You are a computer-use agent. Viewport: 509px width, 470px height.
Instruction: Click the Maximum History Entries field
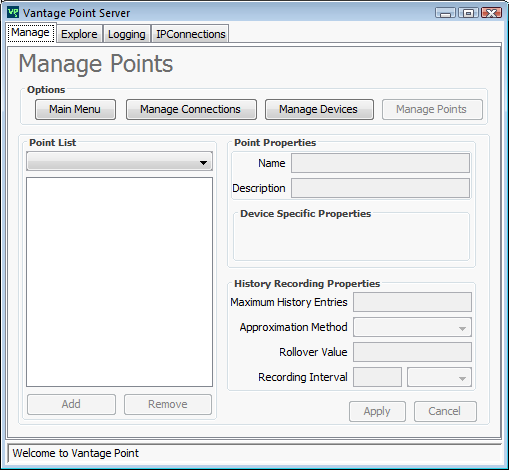coord(412,302)
